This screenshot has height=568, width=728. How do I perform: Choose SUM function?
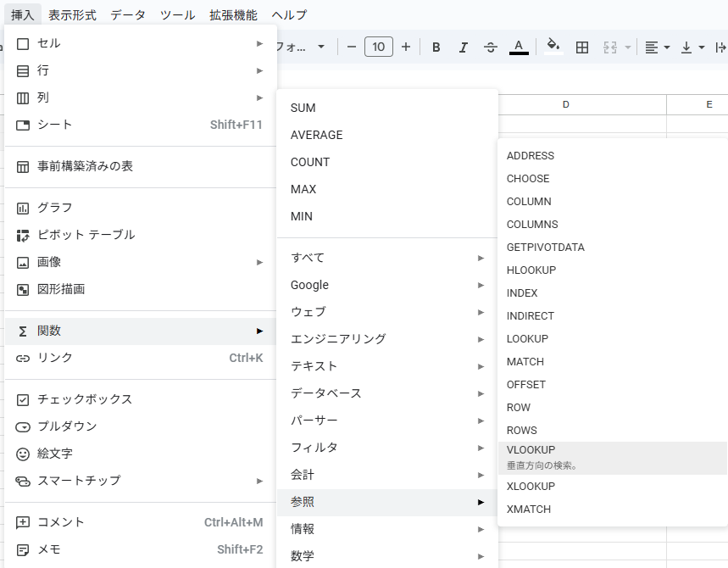(x=387, y=108)
